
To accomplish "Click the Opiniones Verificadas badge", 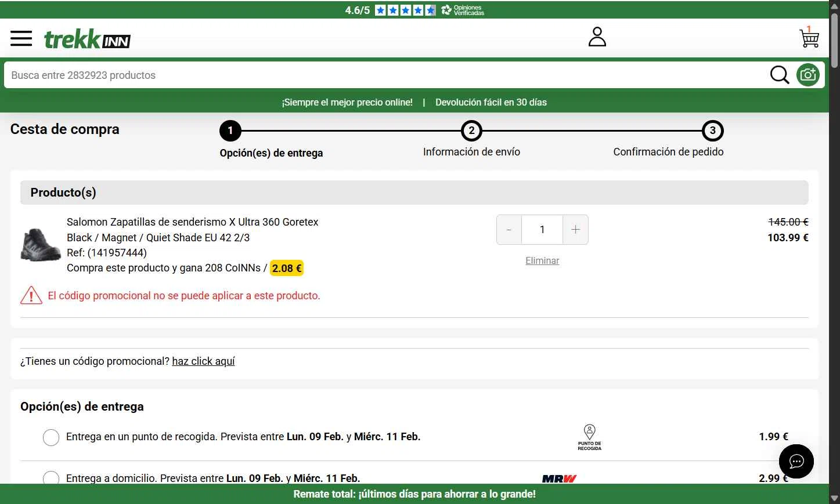I will (463, 10).
